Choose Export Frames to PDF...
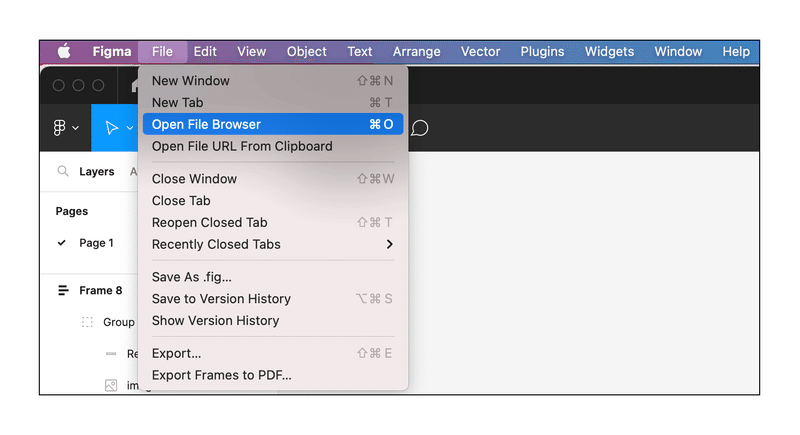Image resolution: width=800 pixels, height=435 pixels. 273,375
